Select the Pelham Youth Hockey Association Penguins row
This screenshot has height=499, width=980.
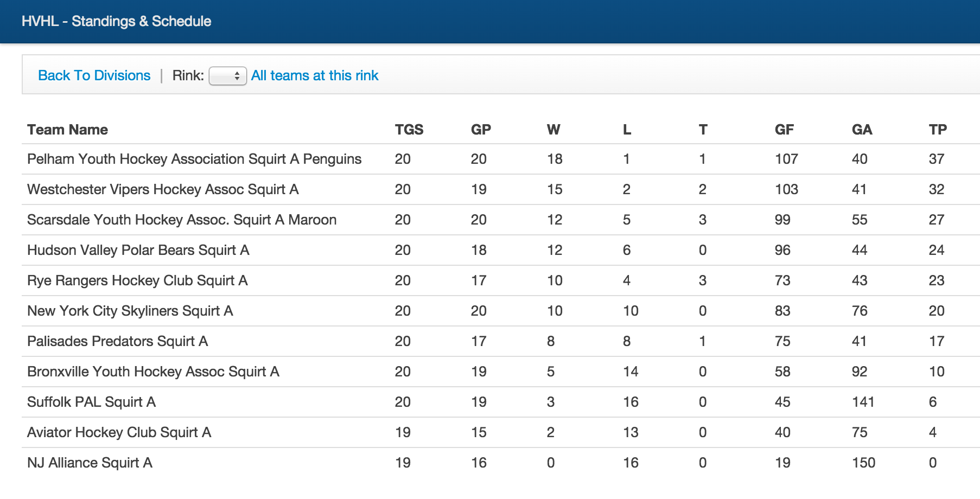click(x=194, y=159)
